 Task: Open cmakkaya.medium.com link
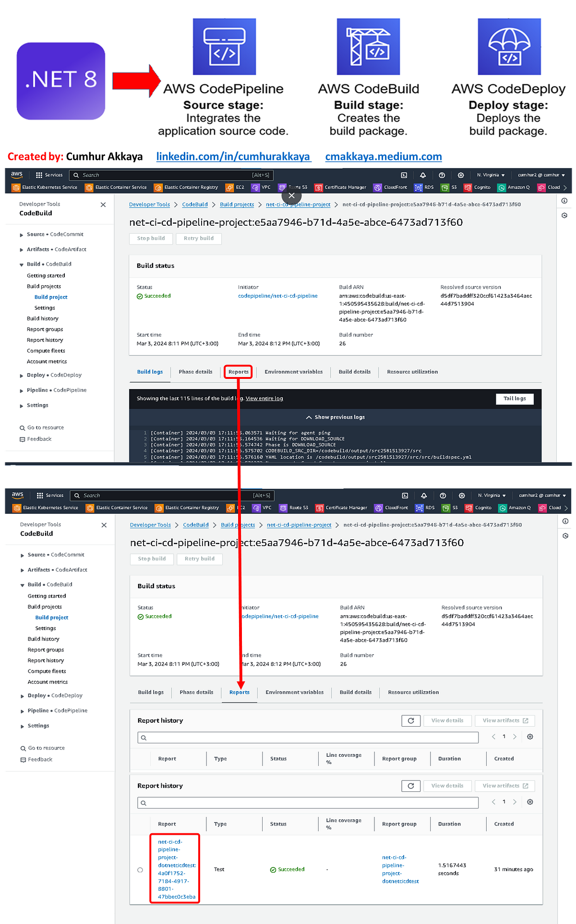tap(384, 157)
